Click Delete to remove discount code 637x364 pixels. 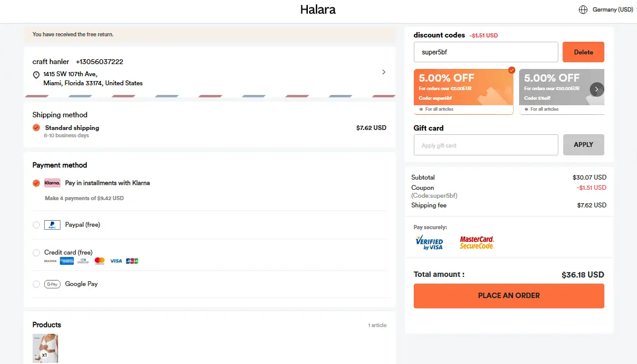pos(583,52)
